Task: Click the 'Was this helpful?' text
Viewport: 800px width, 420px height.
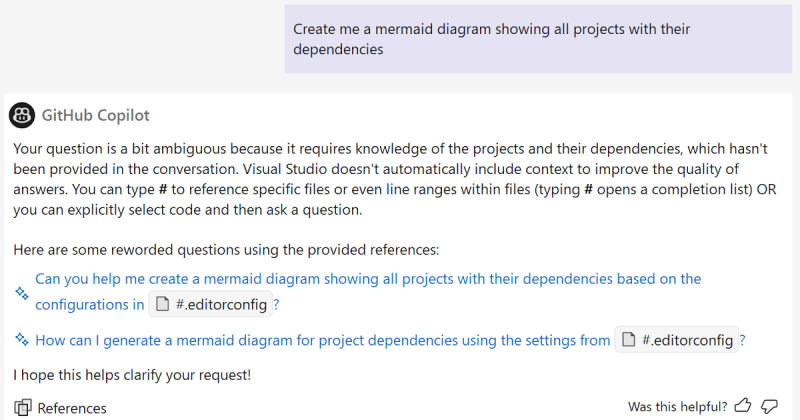Action: pos(677,406)
